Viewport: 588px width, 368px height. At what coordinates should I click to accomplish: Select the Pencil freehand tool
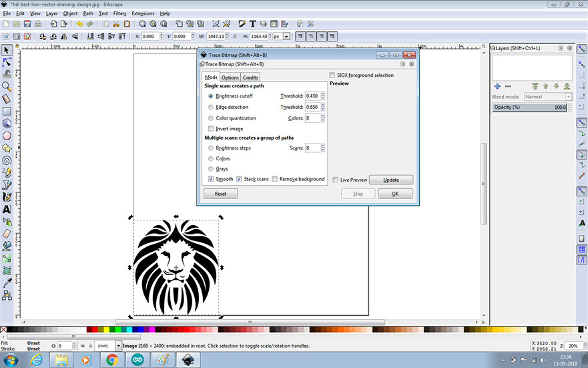click(x=7, y=172)
